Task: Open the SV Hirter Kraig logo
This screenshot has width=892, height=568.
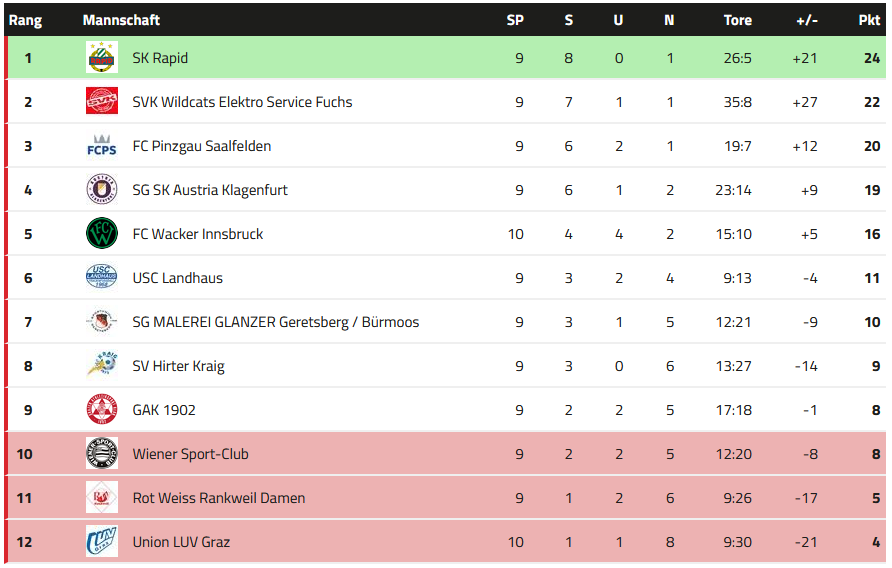Action: point(102,366)
